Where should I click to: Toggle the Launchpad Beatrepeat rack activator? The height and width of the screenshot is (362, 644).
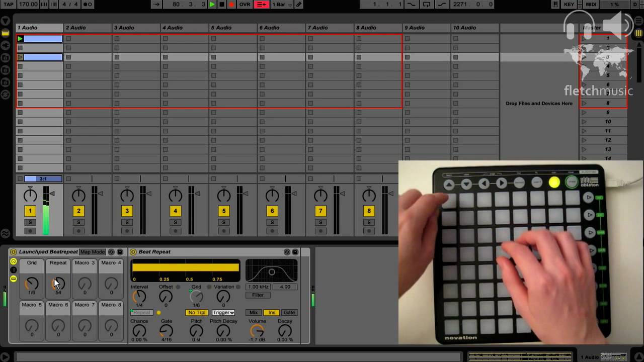[14, 252]
